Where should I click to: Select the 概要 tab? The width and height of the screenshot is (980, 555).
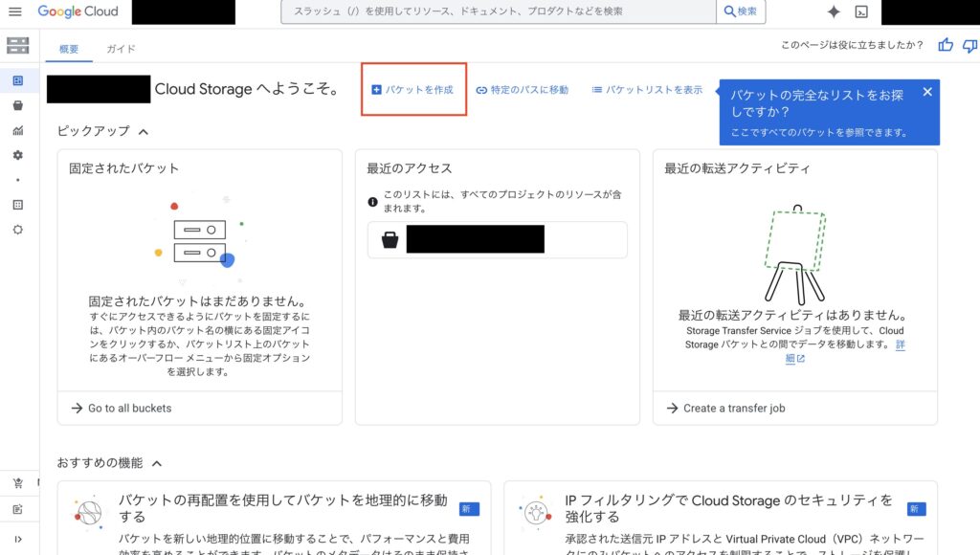(x=69, y=49)
